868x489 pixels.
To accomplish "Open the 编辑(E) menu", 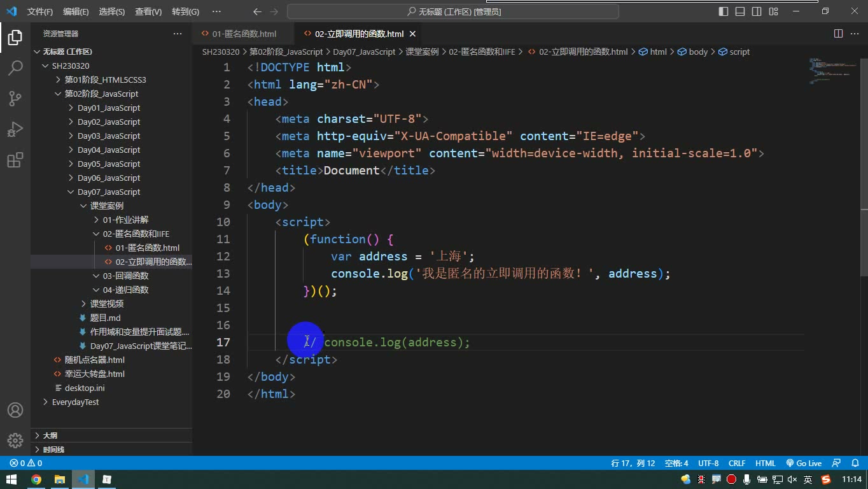I will point(76,11).
